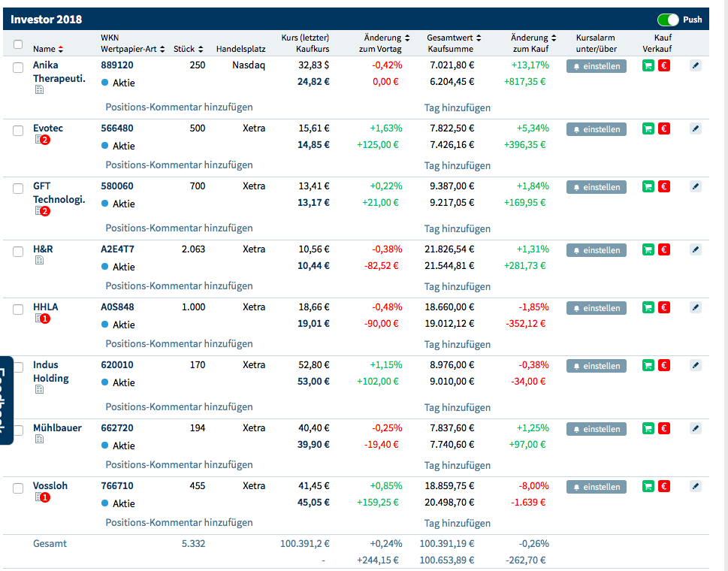The image size is (728, 571).
Task: Sort by Änderung zum Vortag column
Action: 407,38
